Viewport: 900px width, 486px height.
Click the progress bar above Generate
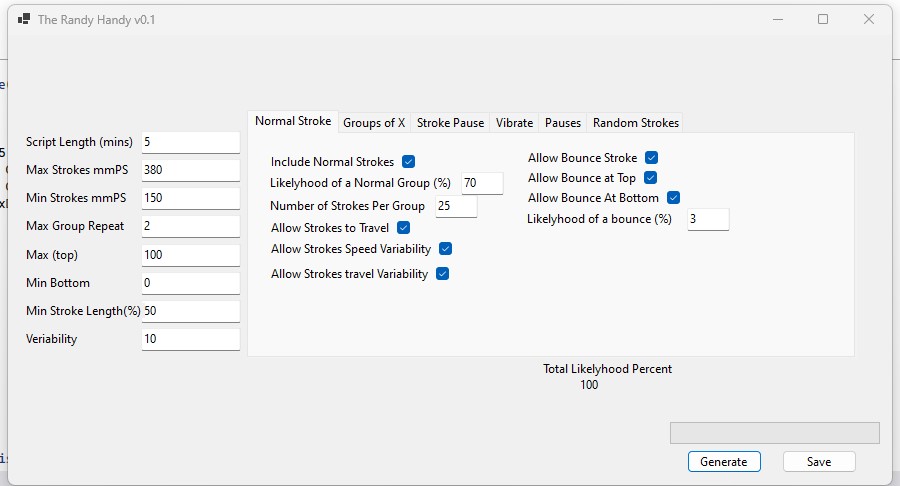tap(774, 433)
